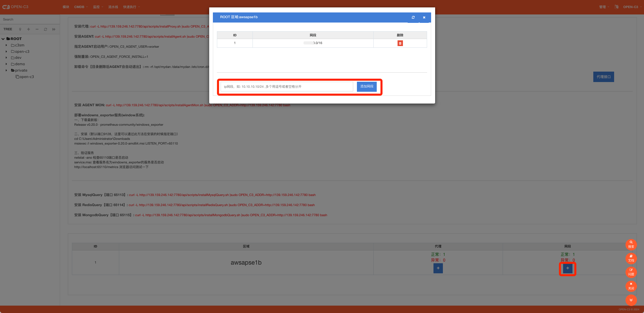Expand the c3sm tree node
644x313 pixels.
tap(6, 45)
